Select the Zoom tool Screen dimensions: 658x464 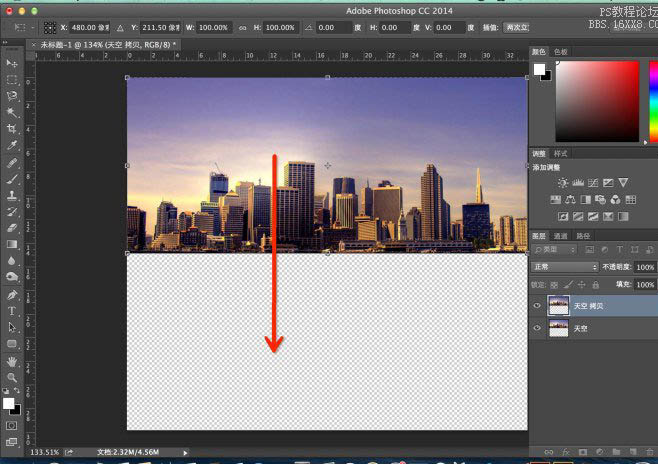point(12,377)
